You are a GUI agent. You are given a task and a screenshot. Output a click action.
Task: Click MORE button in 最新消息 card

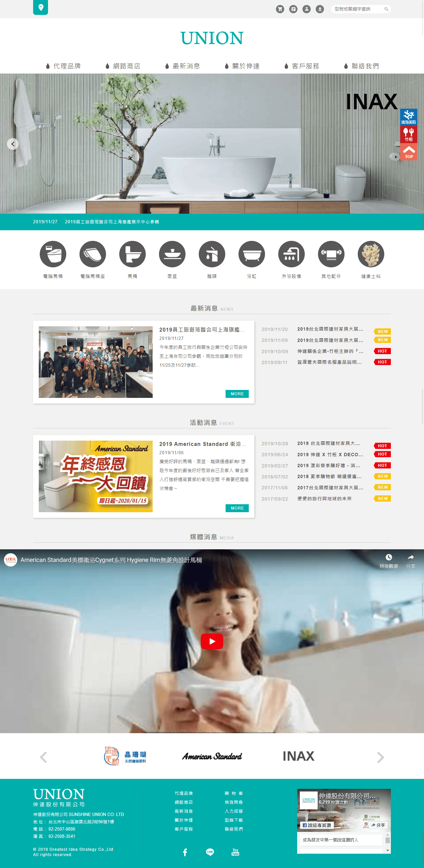point(237,394)
